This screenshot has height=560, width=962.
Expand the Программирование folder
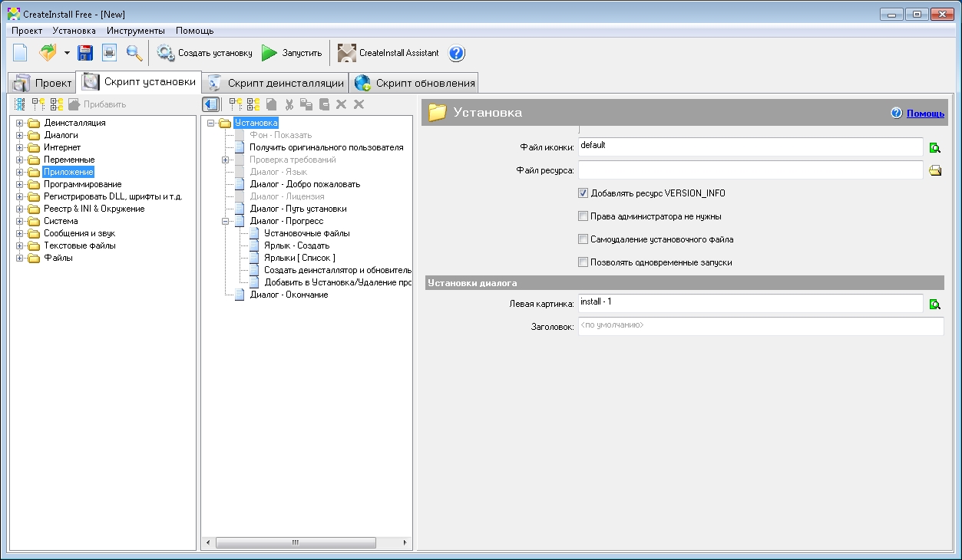pos(19,184)
